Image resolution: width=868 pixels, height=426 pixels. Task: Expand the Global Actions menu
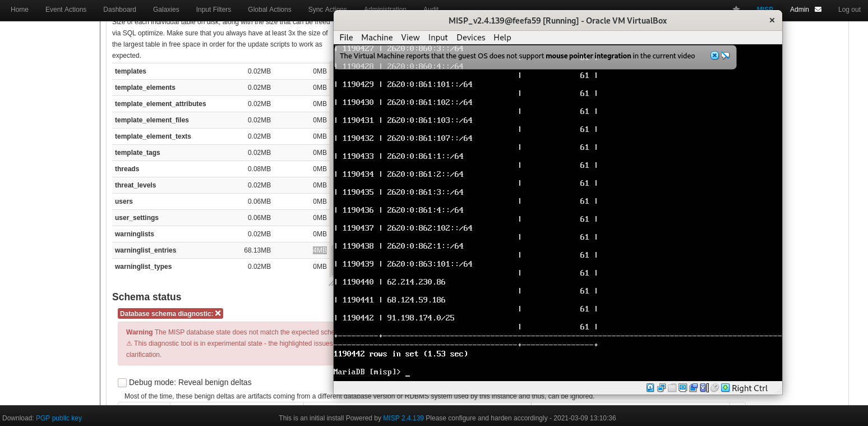[x=269, y=10]
